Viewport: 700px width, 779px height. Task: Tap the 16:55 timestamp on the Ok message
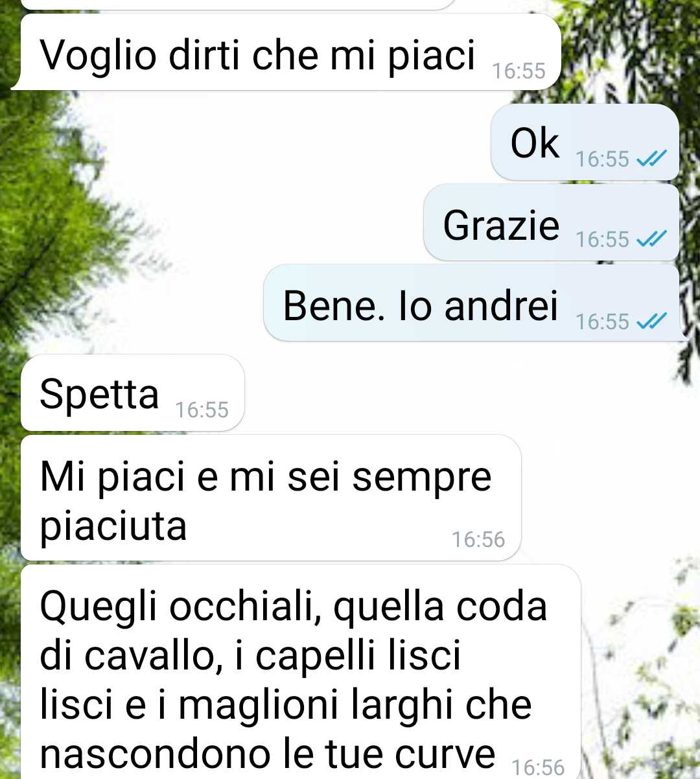(602, 159)
